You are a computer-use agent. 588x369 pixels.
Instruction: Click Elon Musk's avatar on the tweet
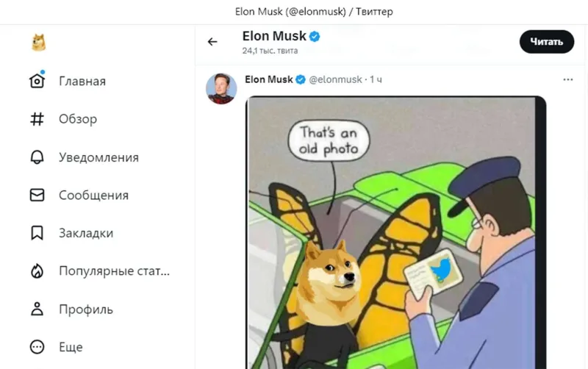tap(221, 88)
